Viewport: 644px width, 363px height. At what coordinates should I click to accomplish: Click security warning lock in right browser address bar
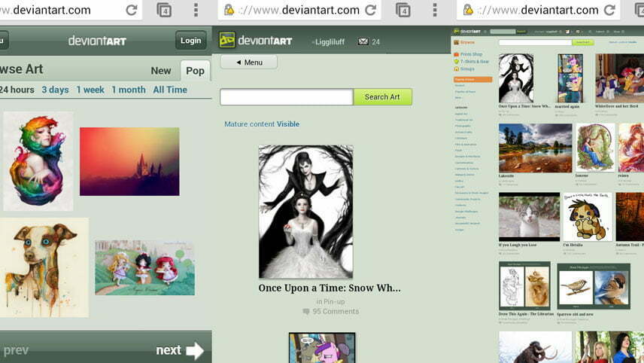(x=468, y=10)
